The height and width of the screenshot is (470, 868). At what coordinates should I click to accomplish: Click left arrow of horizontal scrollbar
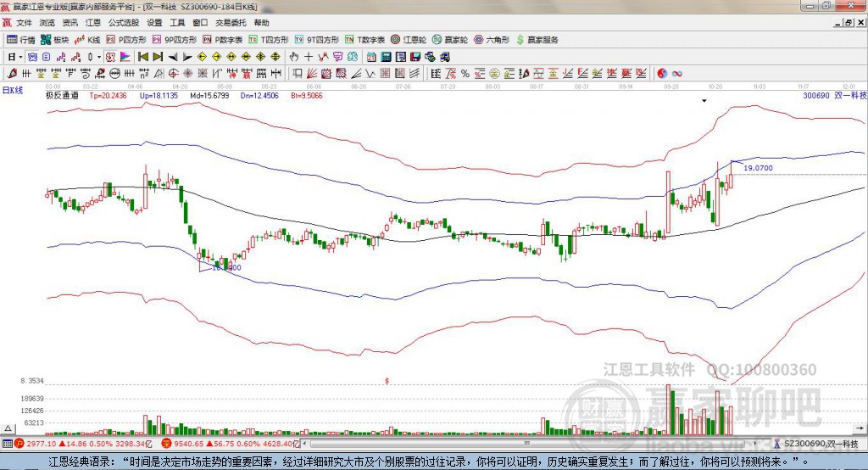point(305,444)
